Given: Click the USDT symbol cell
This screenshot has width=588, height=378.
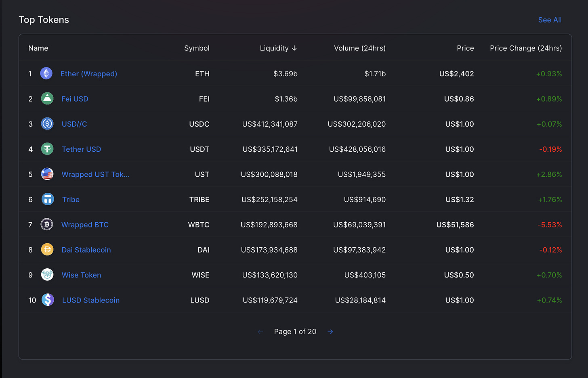Looking at the screenshot, I should coord(199,149).
